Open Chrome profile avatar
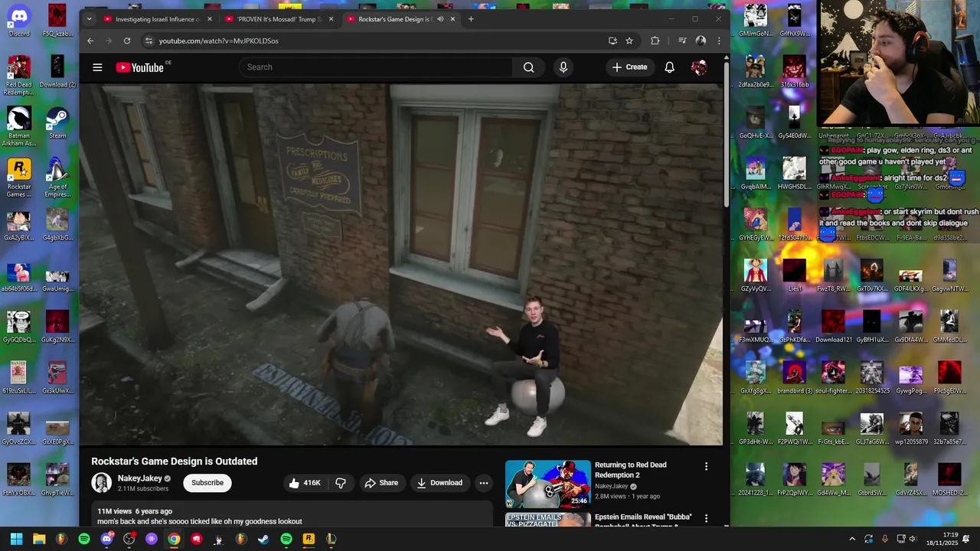The image size is (980, 551). 701,41
